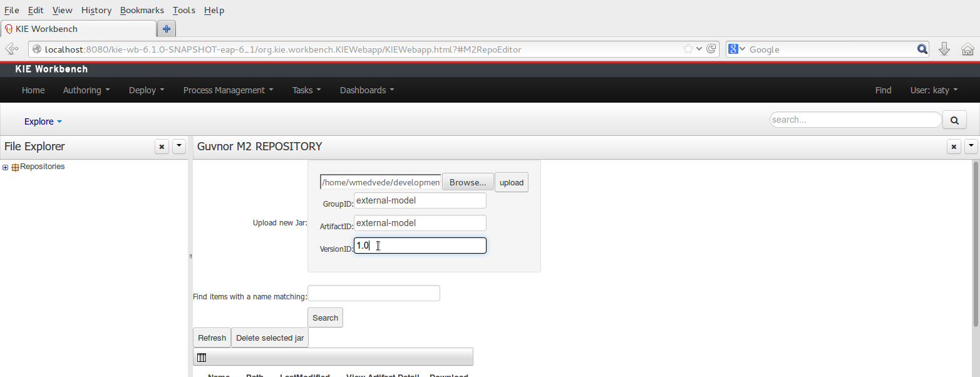
Task: Close the Guvnor M2 Repository panel
Action: (x=954, y=147)
